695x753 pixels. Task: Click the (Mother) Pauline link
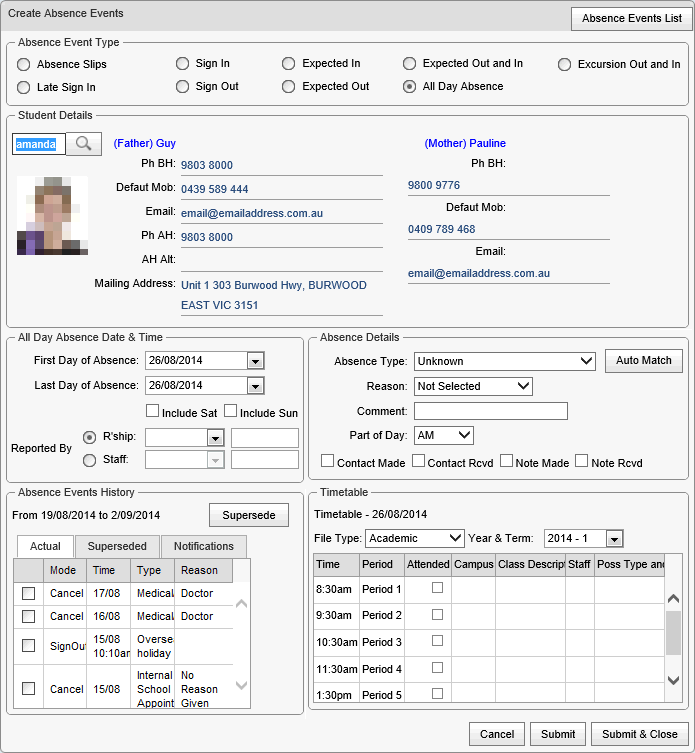pos(465,143)
